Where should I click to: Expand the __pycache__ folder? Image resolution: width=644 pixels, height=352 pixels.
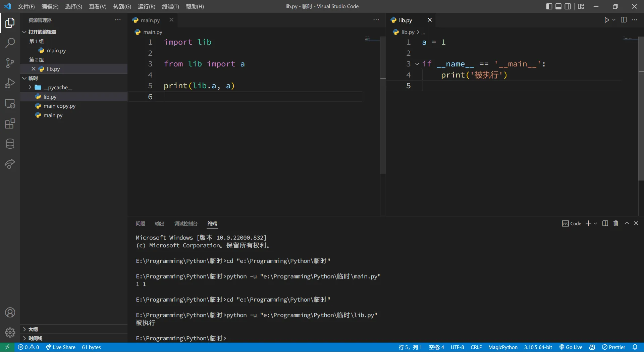tap(57, 88)
